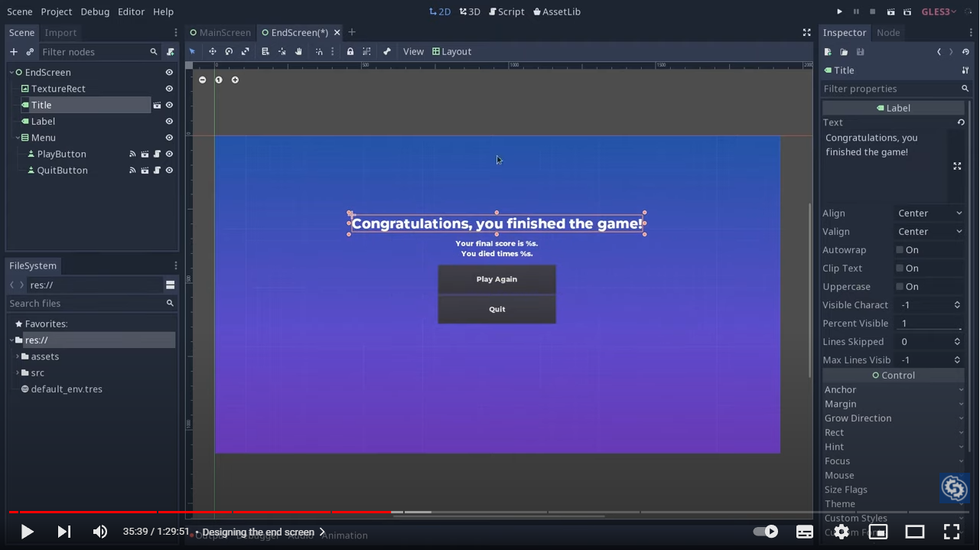Open Inspector object tools wrench icon
Screen dimensions: 980x550
[x=965, y=70]
